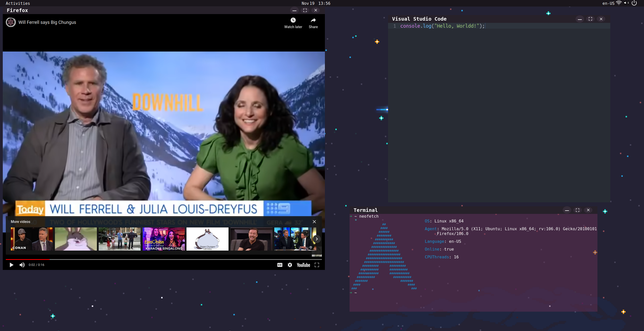Click the Watch later clock icon

tap(293, 20)
